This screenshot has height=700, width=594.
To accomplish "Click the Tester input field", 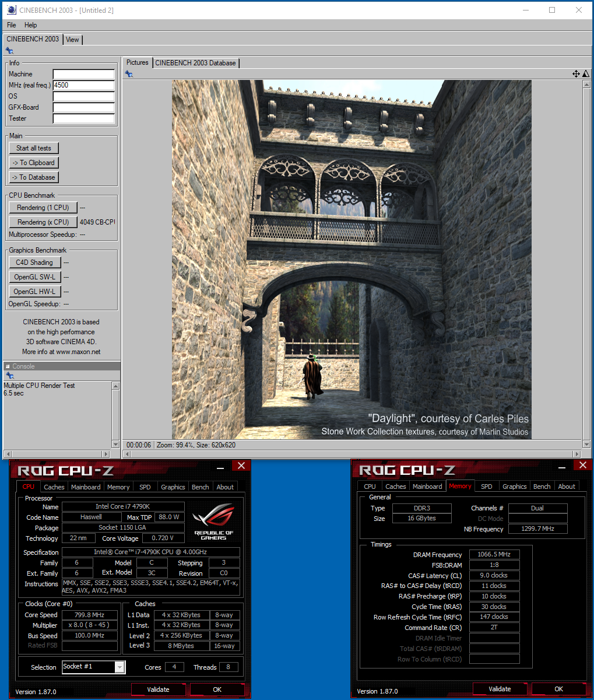I will (84, 118).
